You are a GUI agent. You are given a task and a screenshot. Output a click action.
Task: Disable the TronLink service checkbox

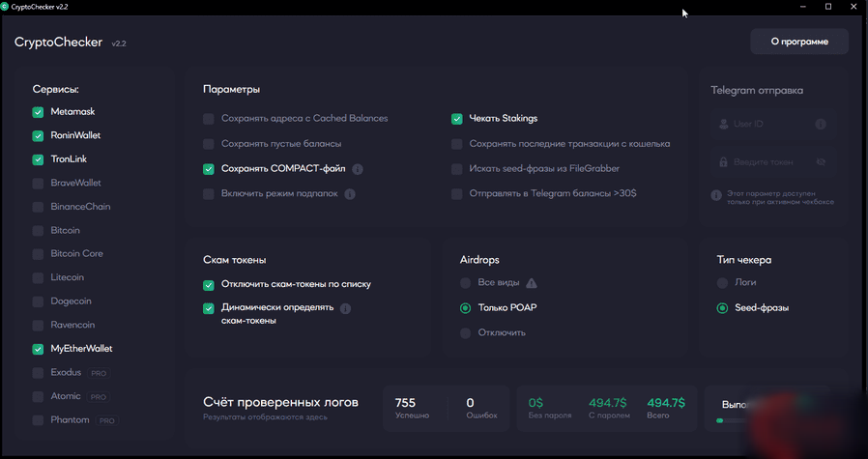click(38, 159)
